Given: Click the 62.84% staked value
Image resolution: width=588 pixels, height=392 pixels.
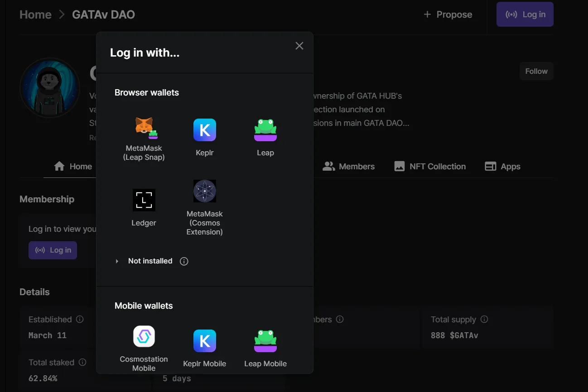Looking at the screenshot, I should 43,378.
